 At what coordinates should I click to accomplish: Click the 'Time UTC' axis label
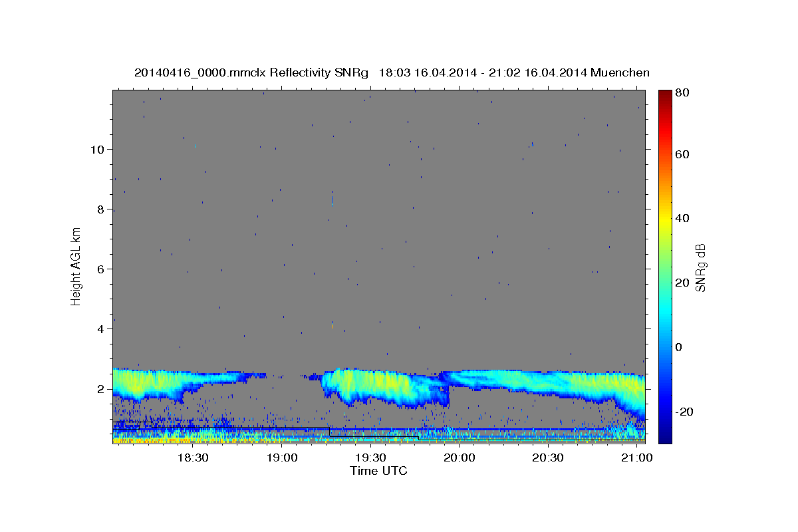378,471
